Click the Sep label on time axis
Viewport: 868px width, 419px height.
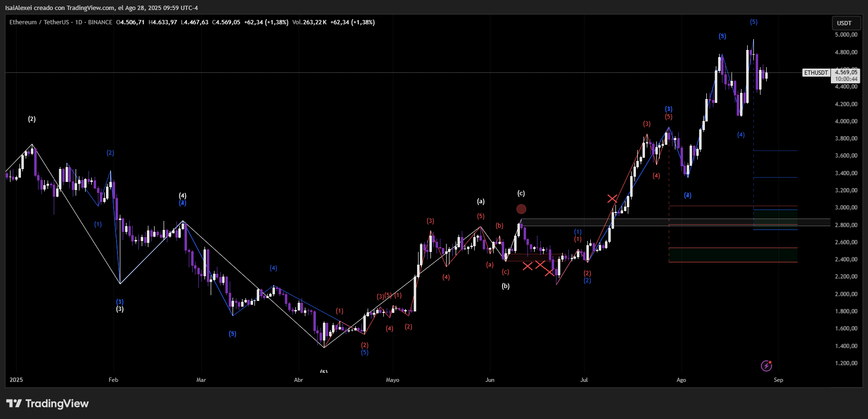click(778, 380)
